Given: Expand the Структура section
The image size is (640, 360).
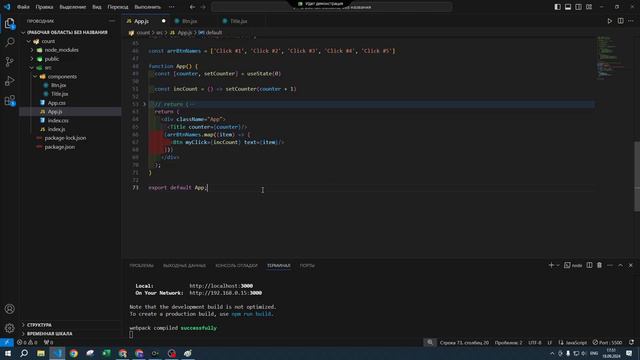Looking at the screenshot, I should point(39,325).
